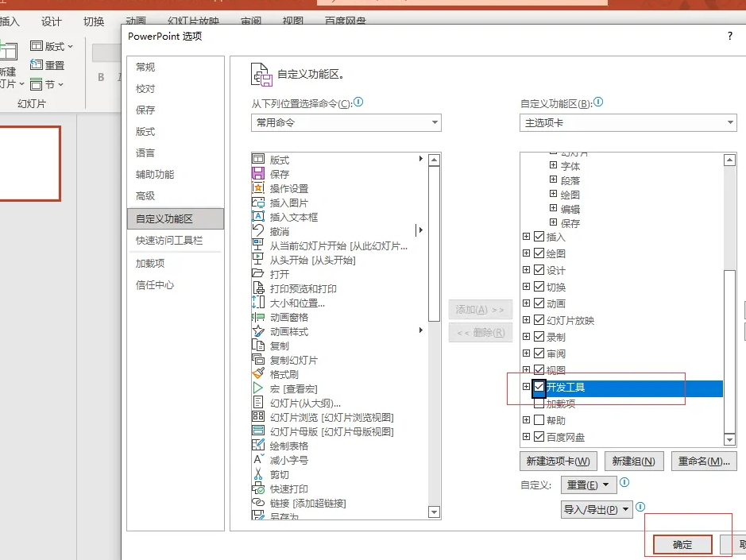Viewport: 746px width, 560px height.
Task: Click the 幻灯片母版 command icon
Action: [x=260, y=431]
